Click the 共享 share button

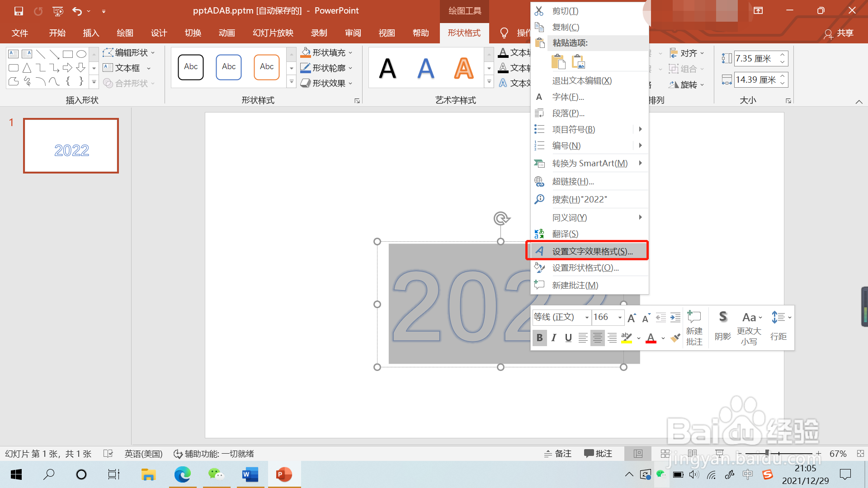coord(839,33)
